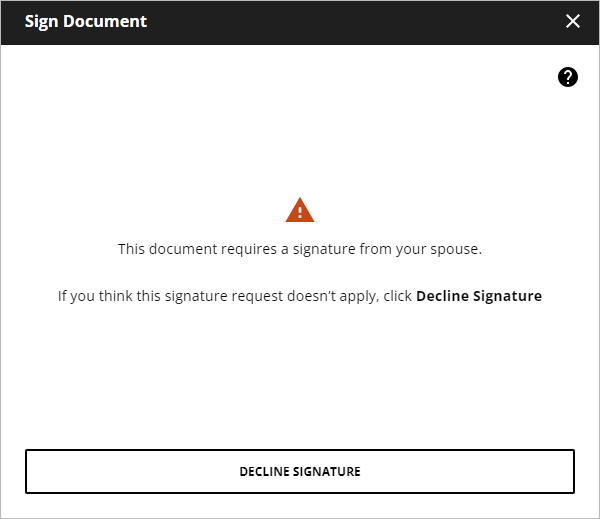This screenshot has height=519, width=600.
Task: Click the word "spouse" in the message
Action: click(455, 248)
